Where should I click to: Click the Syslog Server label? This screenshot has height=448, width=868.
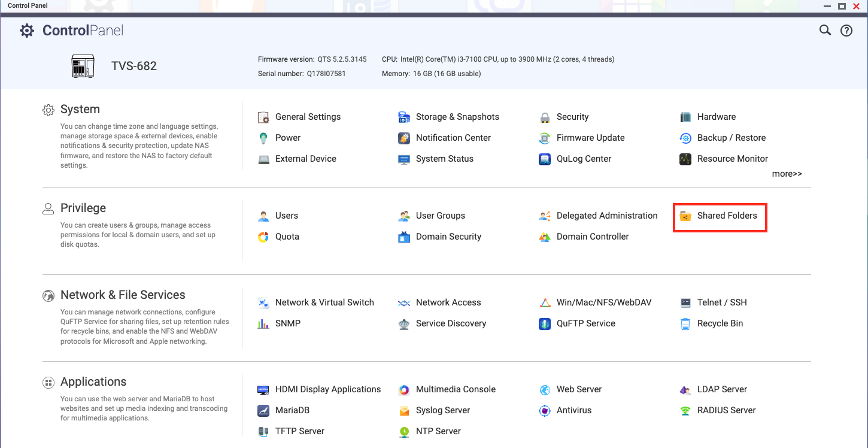coord(443,410)
